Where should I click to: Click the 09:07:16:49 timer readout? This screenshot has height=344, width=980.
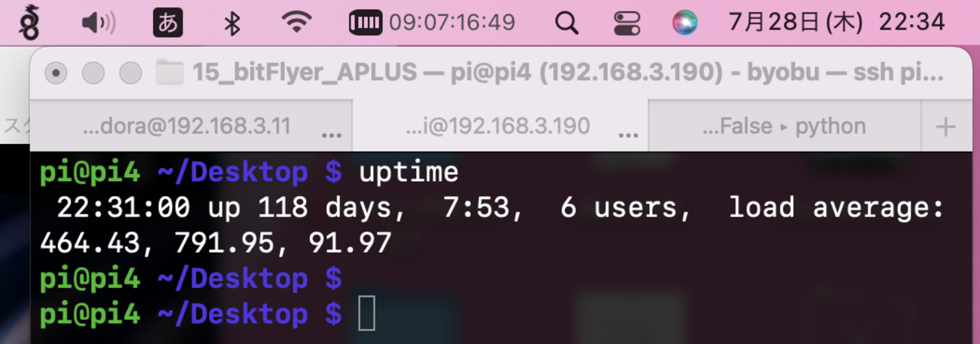pyautogui.click(x=452, y=23)
